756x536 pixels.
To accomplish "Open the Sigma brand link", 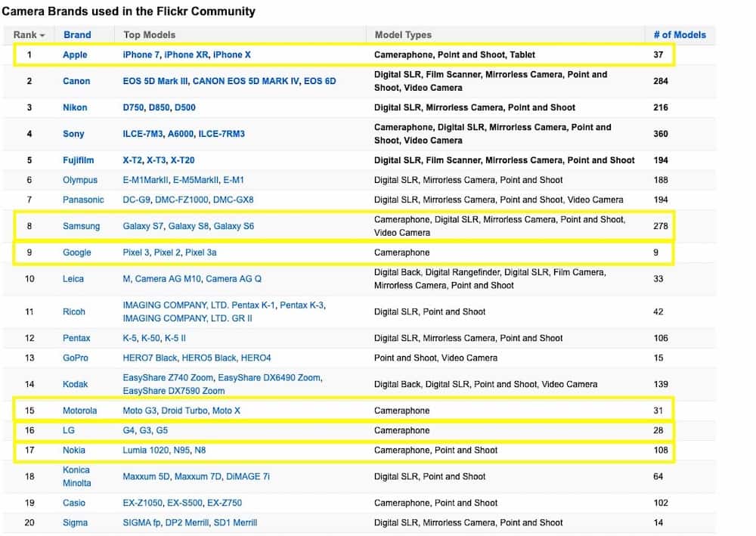I will coord(75,522).
